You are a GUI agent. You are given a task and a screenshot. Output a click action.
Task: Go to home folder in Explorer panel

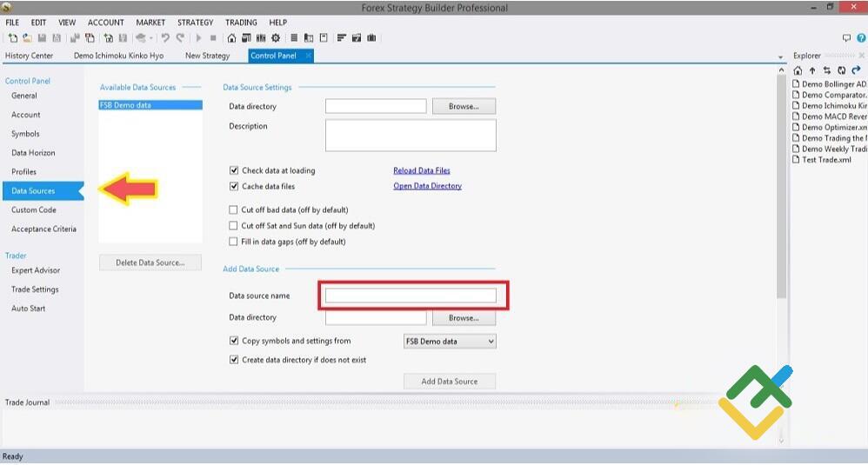coord(798,70)
